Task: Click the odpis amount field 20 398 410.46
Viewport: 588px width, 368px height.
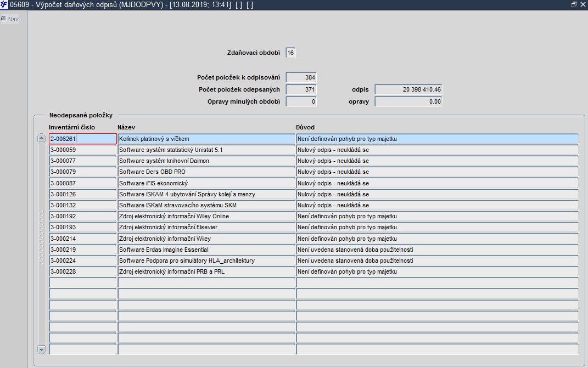Action: point(408,89)
